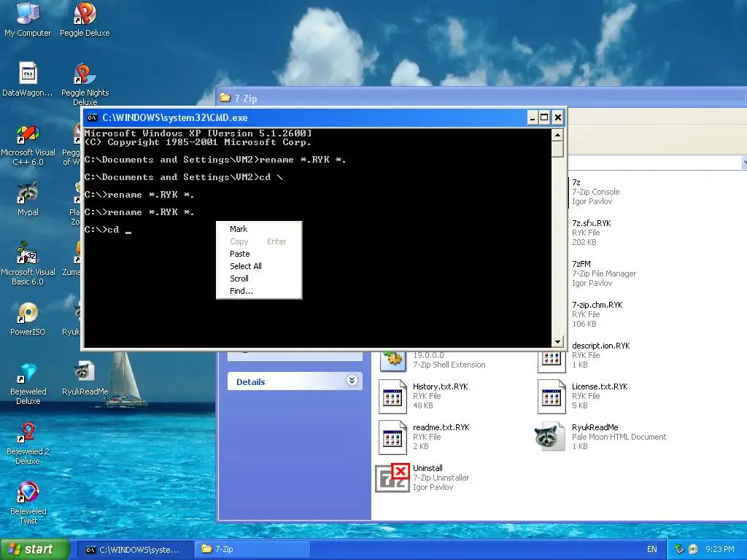
Task: Choose the disabled Copy context menu entry
Action: coord(259,241)
